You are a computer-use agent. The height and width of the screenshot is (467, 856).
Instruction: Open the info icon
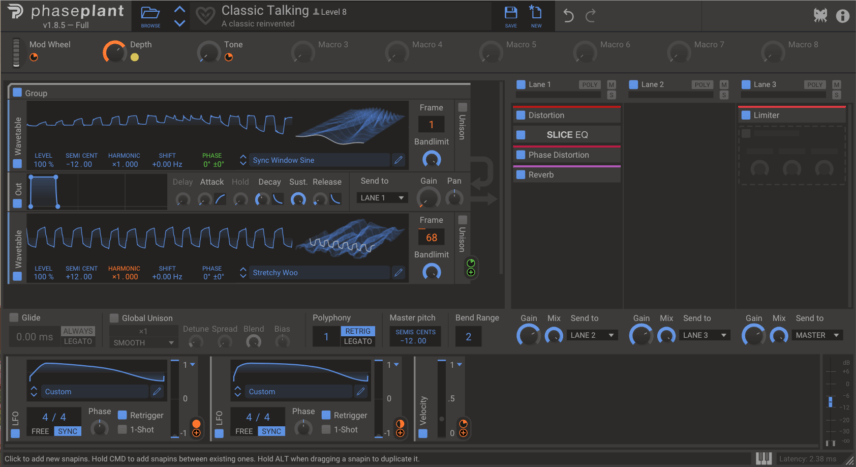pyautogui.click(x=842, y=16)
